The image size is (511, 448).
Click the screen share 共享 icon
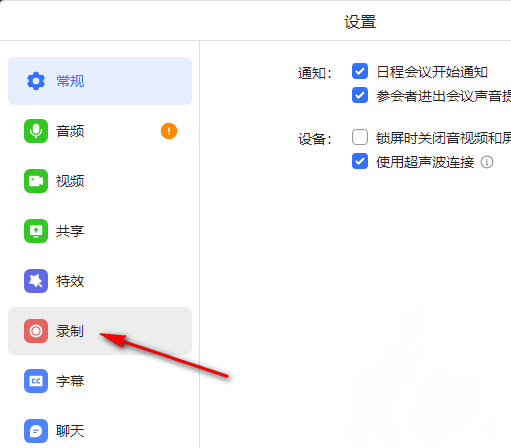pyautogui.click(x=36, y=231)
